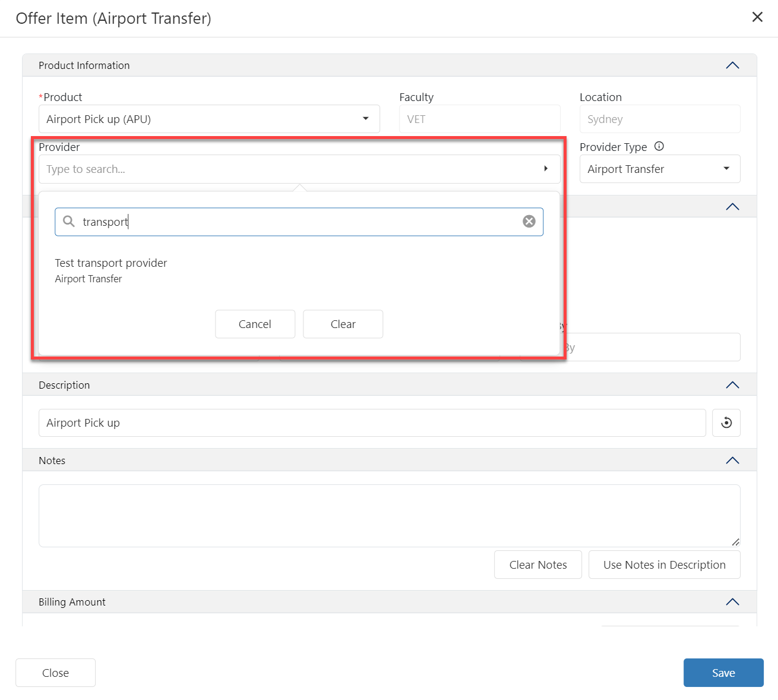Collapse the Description section
Image resolution: width=778 pixels, height=700 pixels.
(x=732, y=385)
